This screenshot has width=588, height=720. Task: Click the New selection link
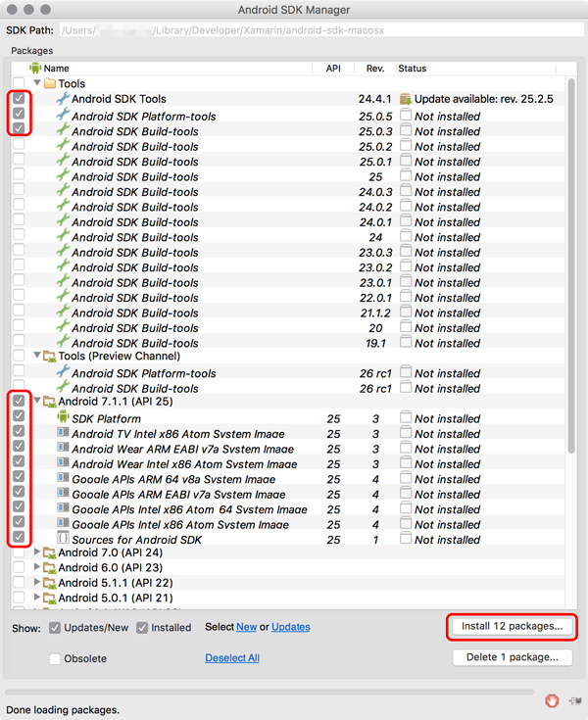246,627
